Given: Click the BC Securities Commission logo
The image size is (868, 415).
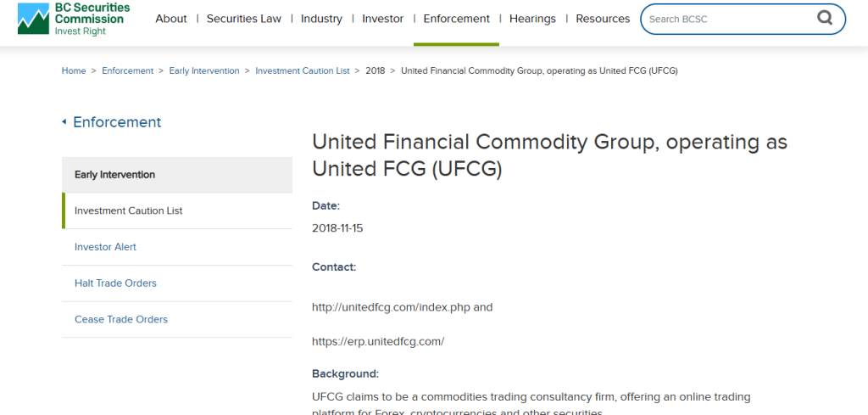Looking at the screenshot, I should (x=74, y=19).
